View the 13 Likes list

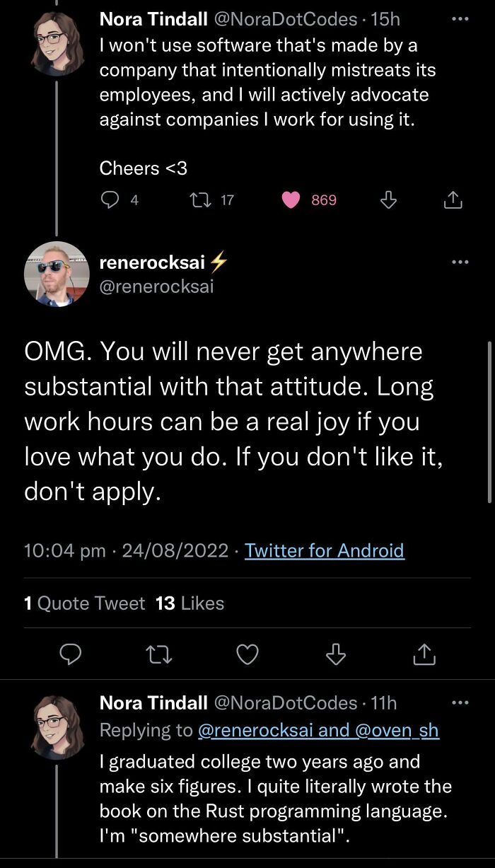pos(190,603)
